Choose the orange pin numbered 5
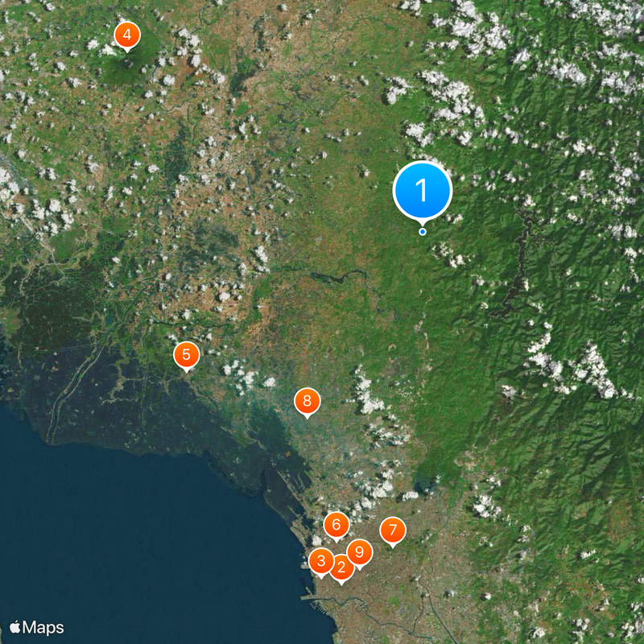 [x=187, y=355]
